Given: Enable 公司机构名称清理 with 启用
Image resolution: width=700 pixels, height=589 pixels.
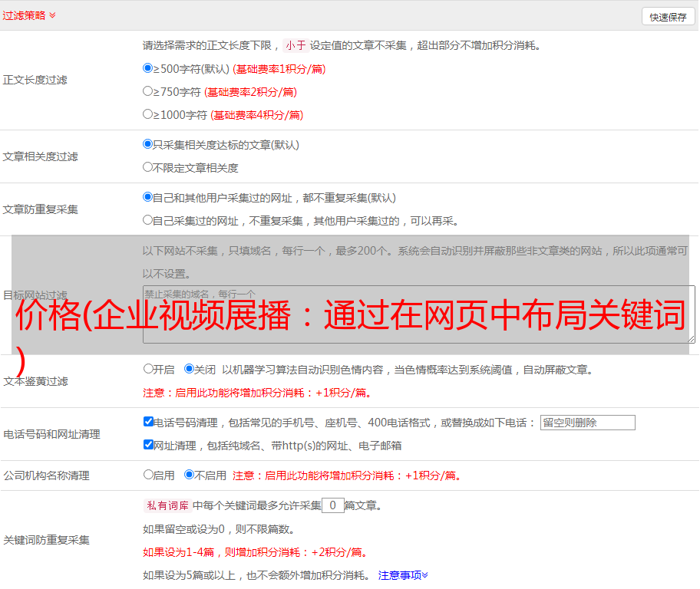Looking at the screenshot, I should click(x=148, y=475).
